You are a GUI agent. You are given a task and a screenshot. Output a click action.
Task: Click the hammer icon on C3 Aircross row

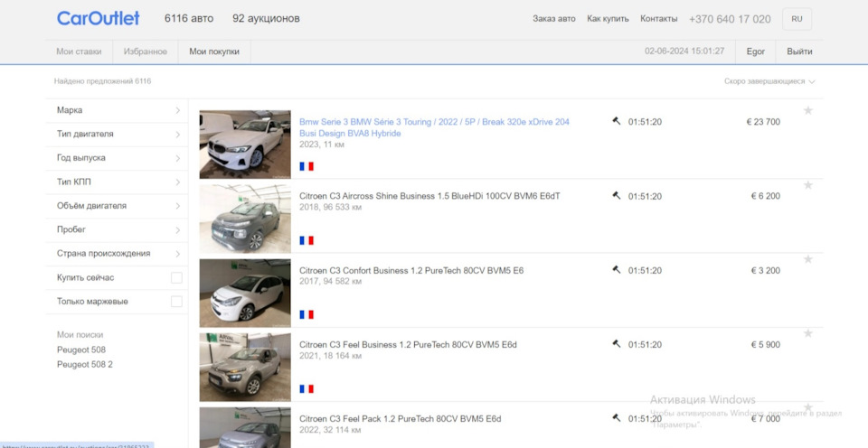[x=616, y=195]
